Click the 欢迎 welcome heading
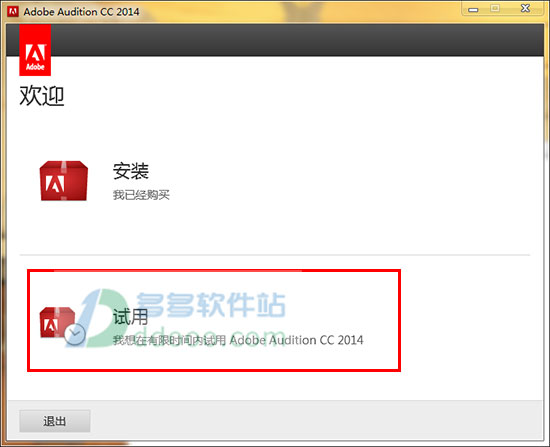 (x=42, y=95)
